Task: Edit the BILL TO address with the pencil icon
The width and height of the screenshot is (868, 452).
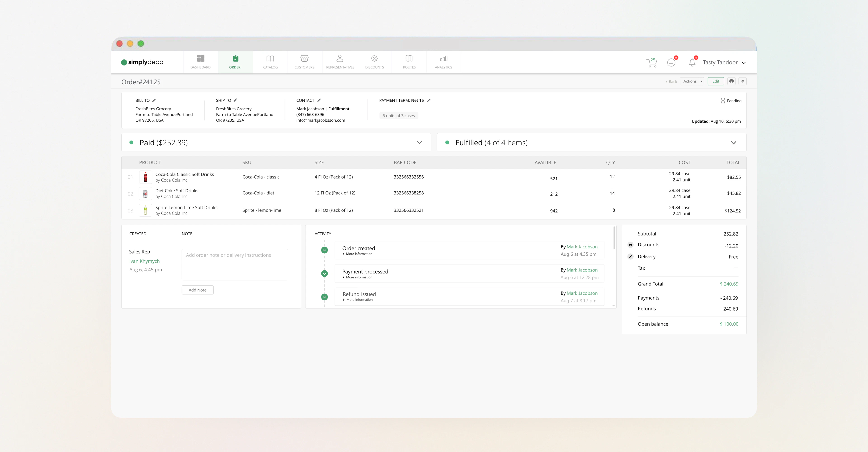Action: tap(154, 100)
